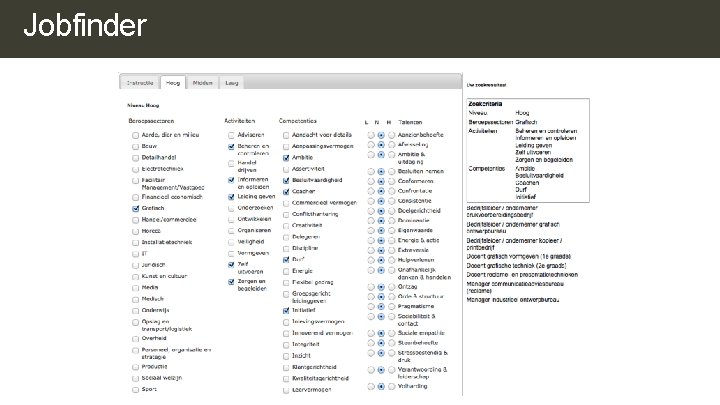Check the Aarde, dier en milieu sector
The width and height of the screenshot is (720, 405).
135,135
